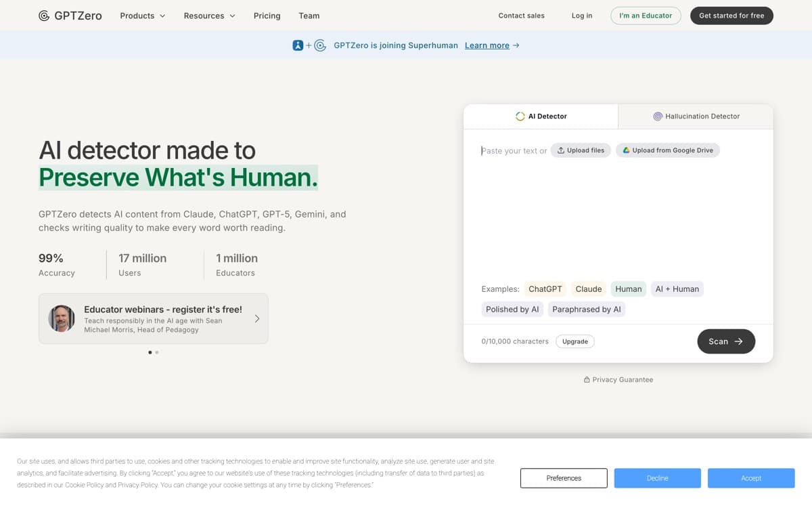Click the Google Drive icon
Viewport: 812px width, 508px height.
(x=627, y=150)
